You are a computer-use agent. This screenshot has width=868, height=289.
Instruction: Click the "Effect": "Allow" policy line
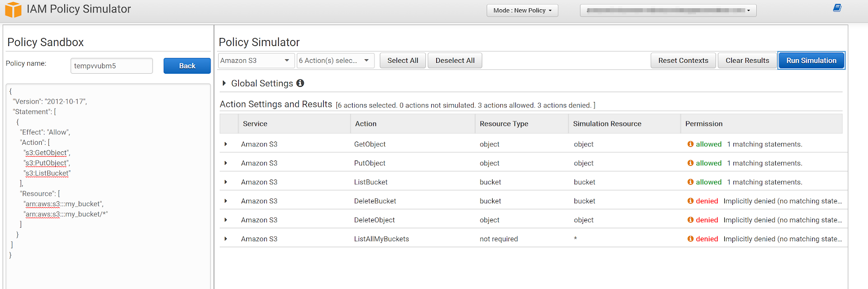point(45,132)
